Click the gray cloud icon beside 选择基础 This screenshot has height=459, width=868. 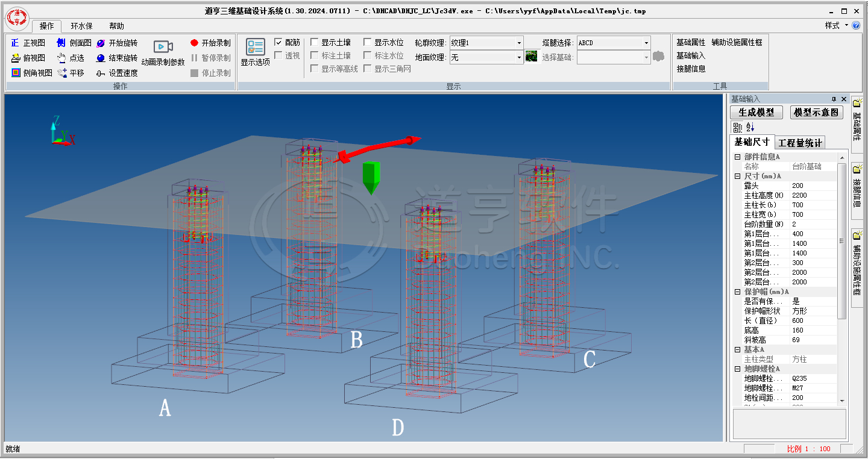point(658,57)
